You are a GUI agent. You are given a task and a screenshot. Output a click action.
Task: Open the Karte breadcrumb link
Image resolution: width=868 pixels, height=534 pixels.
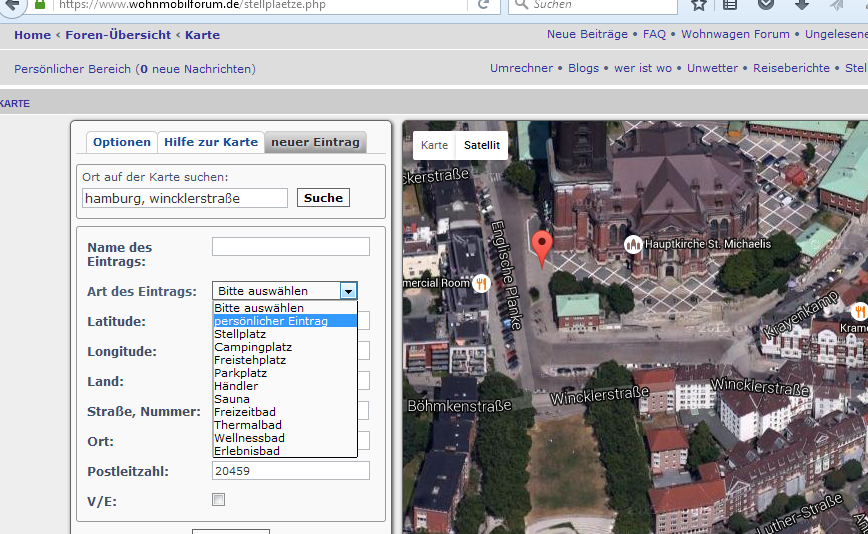(202, 35)
